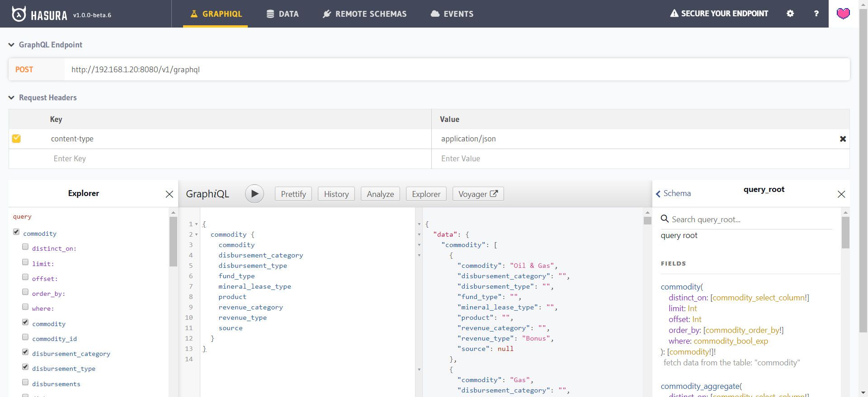This screenshot has width=868, height=397.
Task: Remove the content-type header row
Action: point(843,139)
